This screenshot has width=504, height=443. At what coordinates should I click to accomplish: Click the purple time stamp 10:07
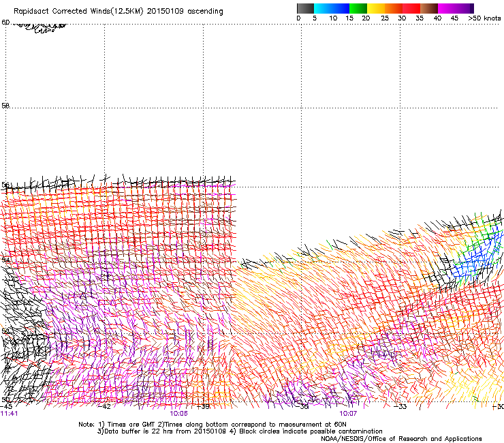[348, 414]
